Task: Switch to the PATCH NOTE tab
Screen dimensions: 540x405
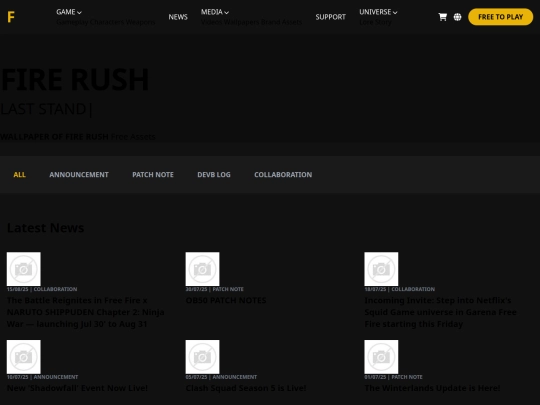Action: tap(153, 175)
